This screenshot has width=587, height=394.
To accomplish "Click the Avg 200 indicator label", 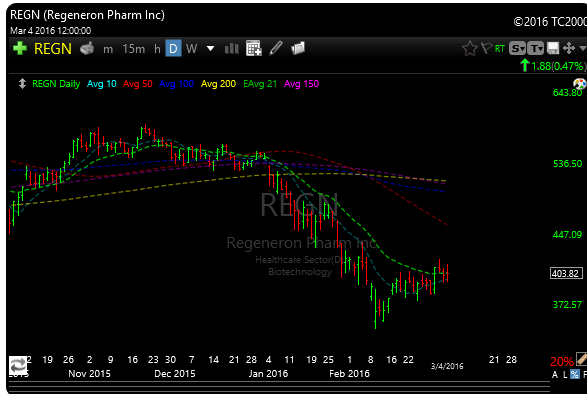I will (218, 84).
